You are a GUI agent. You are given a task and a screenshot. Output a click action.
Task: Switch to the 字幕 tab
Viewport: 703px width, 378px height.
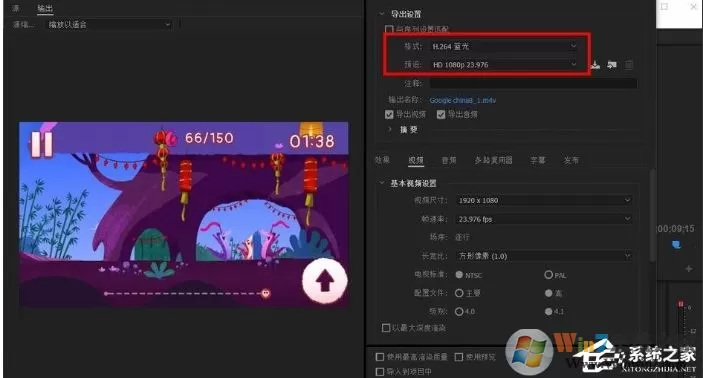click(538, 160)
